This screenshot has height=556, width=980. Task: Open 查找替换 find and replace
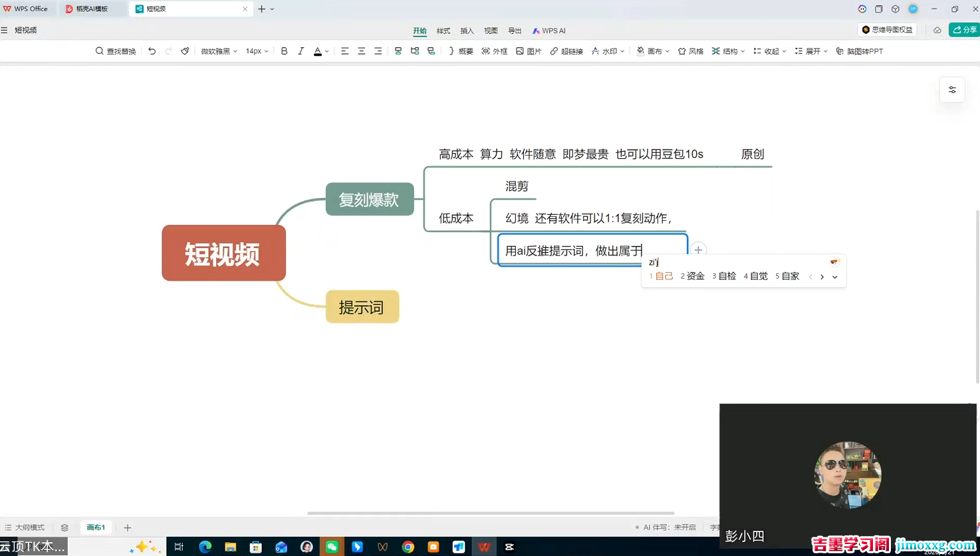pos(116,51)
